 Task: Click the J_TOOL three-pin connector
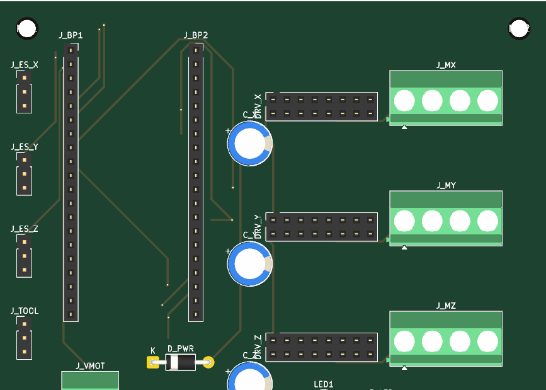click(24, 338)
